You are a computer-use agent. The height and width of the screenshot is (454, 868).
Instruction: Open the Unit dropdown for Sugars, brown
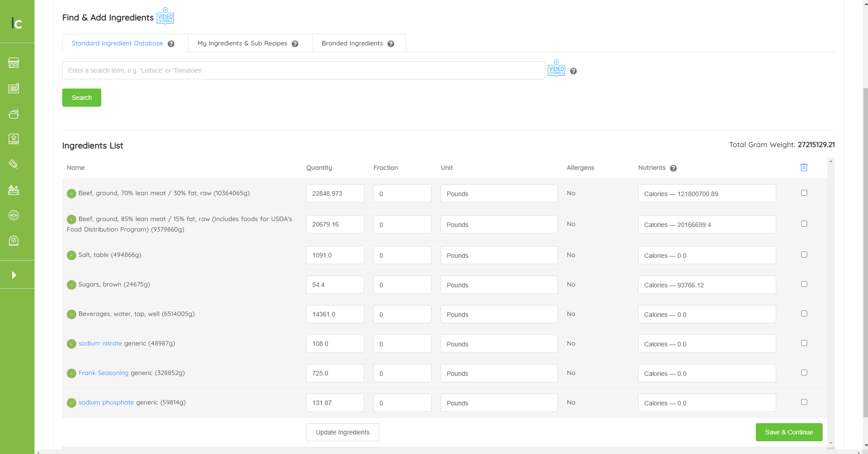pyautogui.click(x=498, y=285)
